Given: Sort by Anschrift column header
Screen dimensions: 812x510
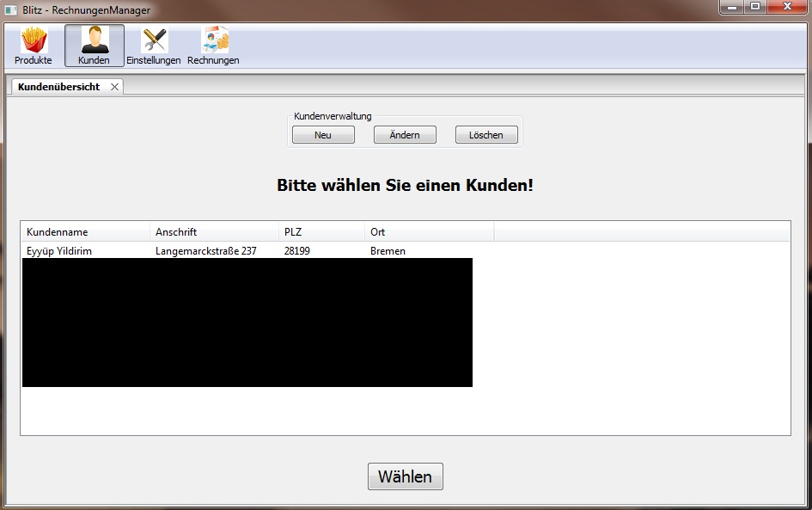Looking at the screenshot, I should tap(214, 231).
